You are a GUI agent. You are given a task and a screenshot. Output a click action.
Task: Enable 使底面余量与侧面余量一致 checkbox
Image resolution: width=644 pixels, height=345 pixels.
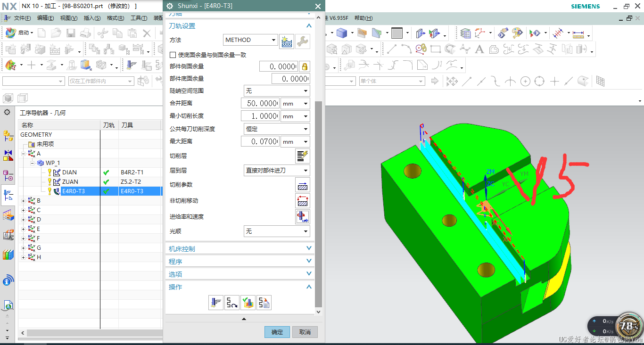(x=173, y=55)
